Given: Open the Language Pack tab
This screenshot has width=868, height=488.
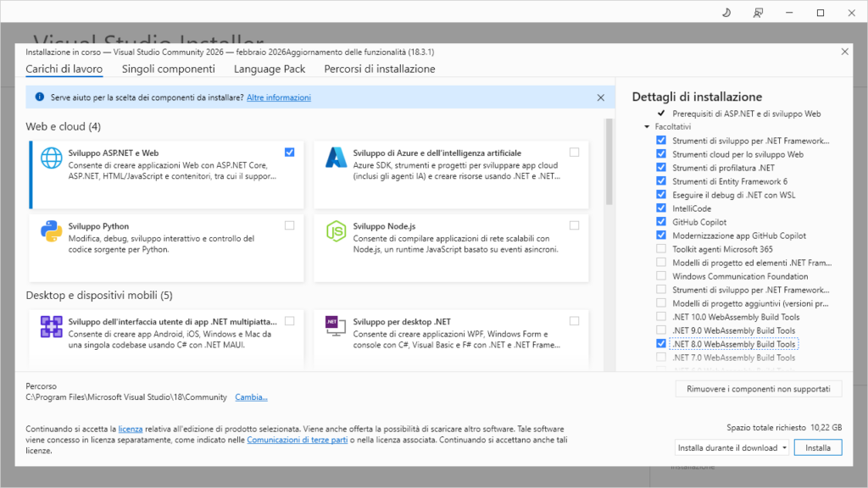Looking at the screenshot, I should [x=269, y=69].
